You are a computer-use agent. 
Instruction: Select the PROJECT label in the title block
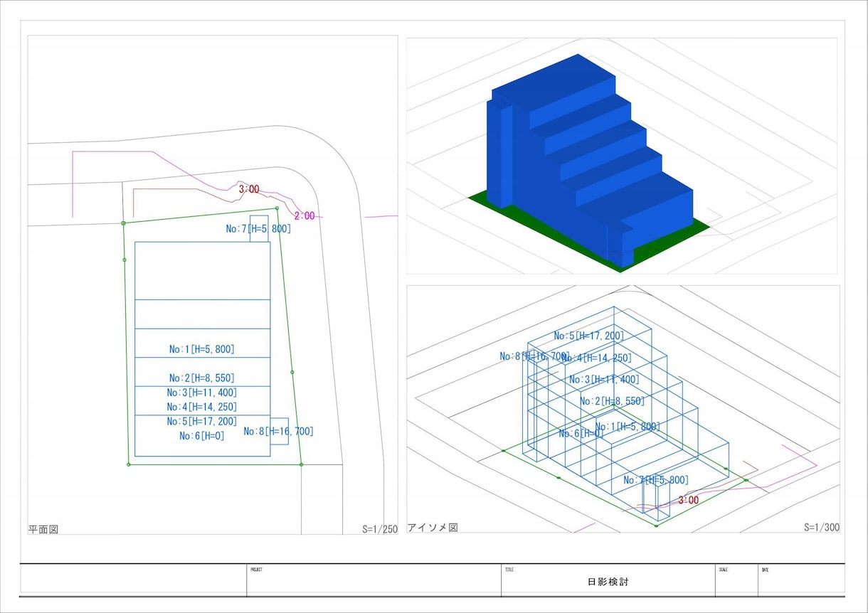tap(256, 570)
